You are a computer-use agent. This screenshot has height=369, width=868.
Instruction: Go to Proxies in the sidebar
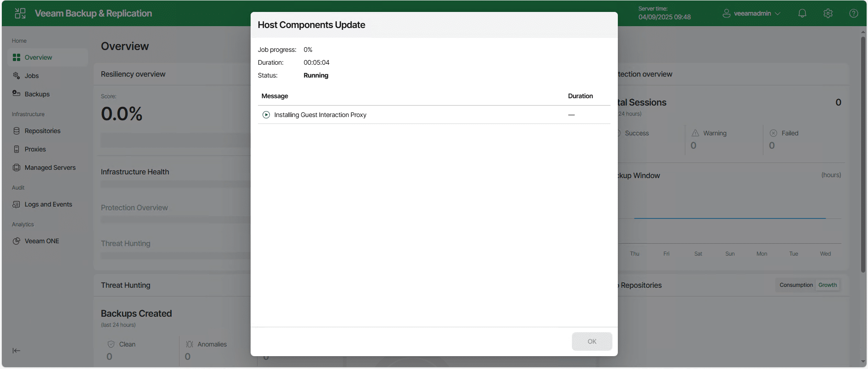pyautogui.click(x=35, y=149)
